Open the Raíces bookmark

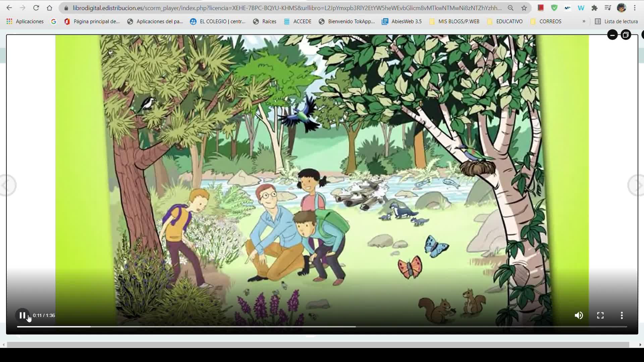265,21
